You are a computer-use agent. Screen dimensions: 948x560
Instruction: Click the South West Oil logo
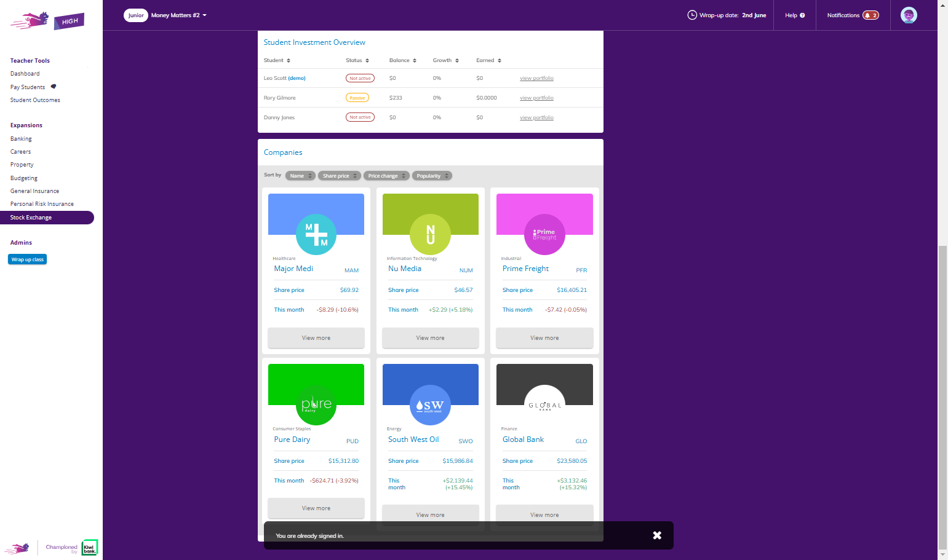click(x=431, y=404)
